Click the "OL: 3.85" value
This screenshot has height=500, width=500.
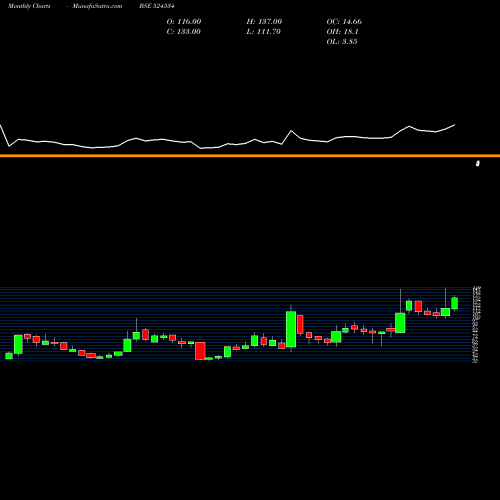(x=342, y=42)
